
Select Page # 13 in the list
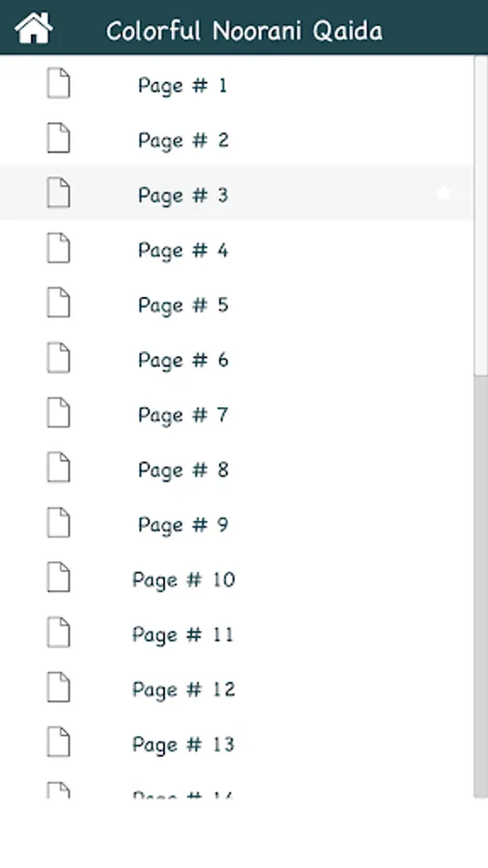click(237, 742)
